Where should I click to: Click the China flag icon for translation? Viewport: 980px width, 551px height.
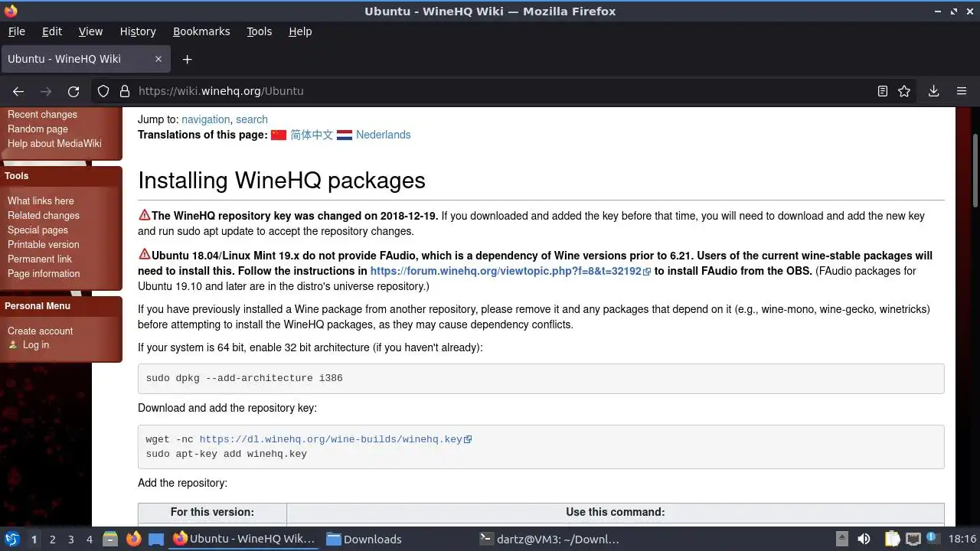[x=279, y=135]
